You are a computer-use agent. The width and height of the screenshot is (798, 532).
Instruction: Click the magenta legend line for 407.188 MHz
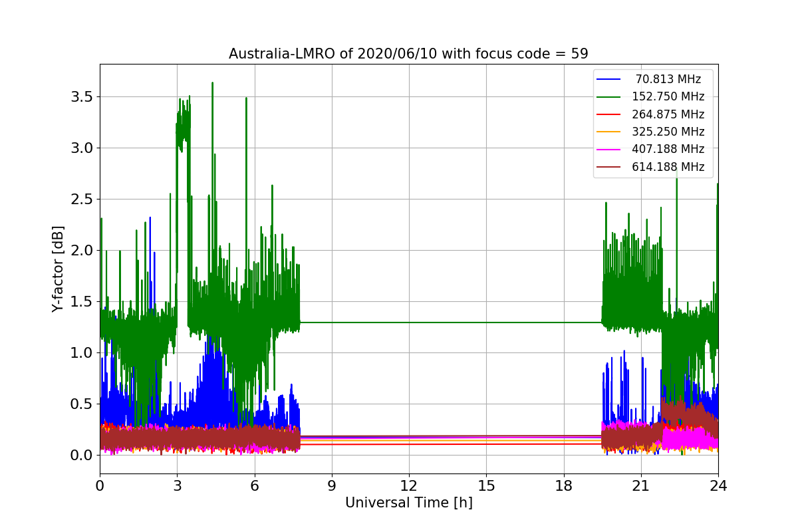click(608, 150)
